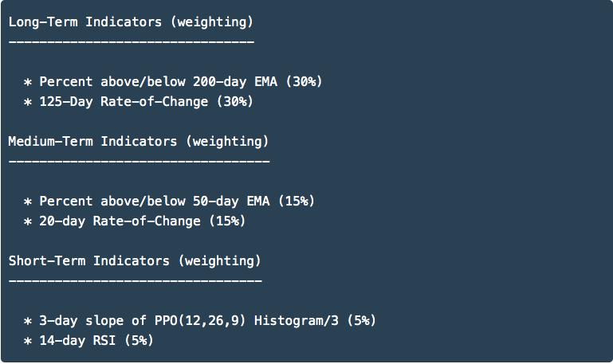613x364 pixels.
Task: Click the Long-Term Indicators (weighting) heading
Action: pyautogui.click(x=131, y=22)
